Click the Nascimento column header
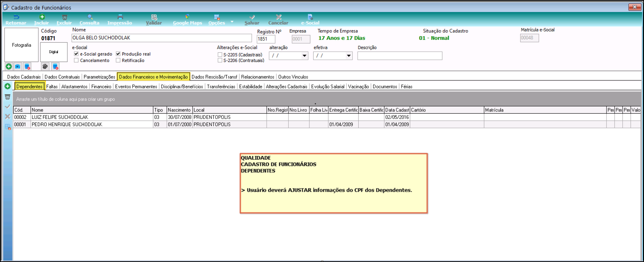 coord(180,110)
